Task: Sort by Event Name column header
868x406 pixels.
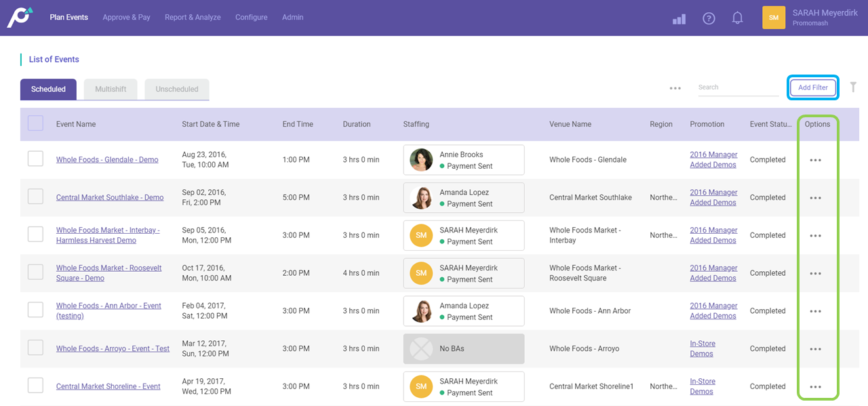Action: click(x=76, y=124)
